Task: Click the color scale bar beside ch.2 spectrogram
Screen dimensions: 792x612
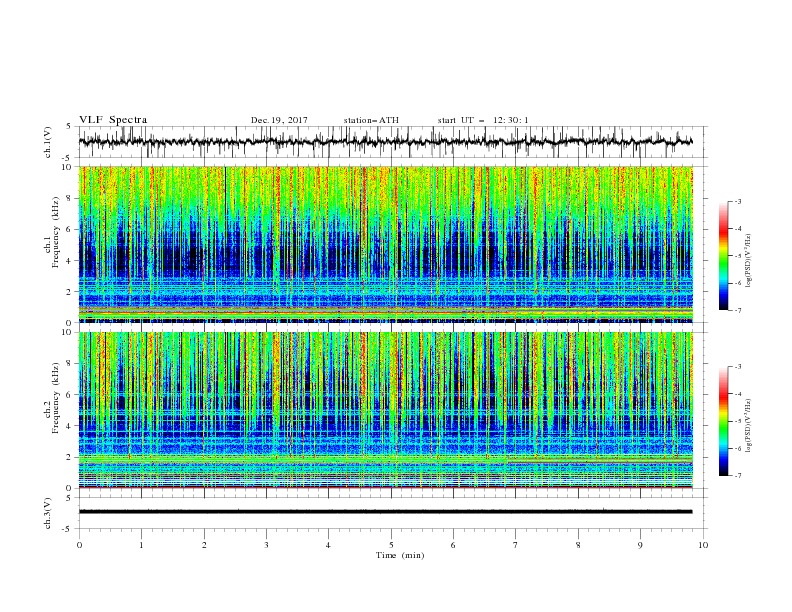Action: pyautogui.click(x=723, y=421)
